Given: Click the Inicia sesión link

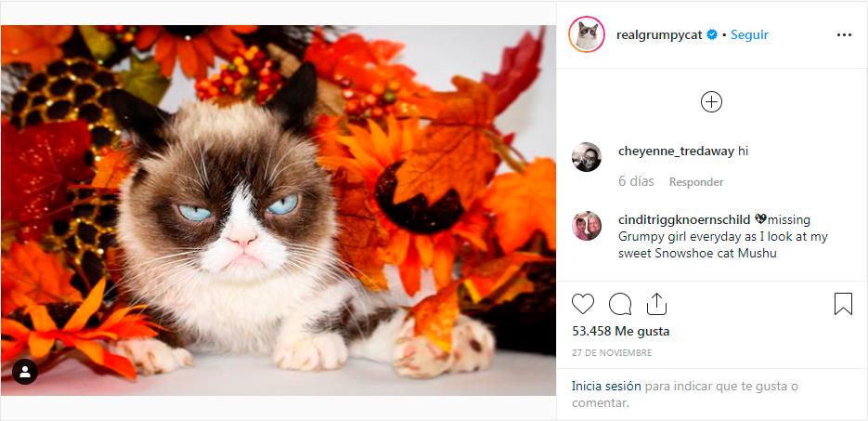Looking at the screenshot, I should [x=606, y=386].
